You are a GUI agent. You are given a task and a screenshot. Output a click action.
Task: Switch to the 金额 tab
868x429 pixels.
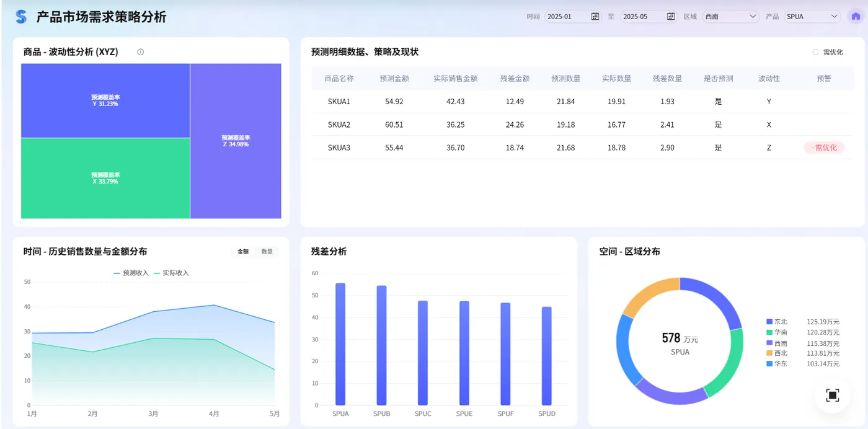[x=243, y=252]
